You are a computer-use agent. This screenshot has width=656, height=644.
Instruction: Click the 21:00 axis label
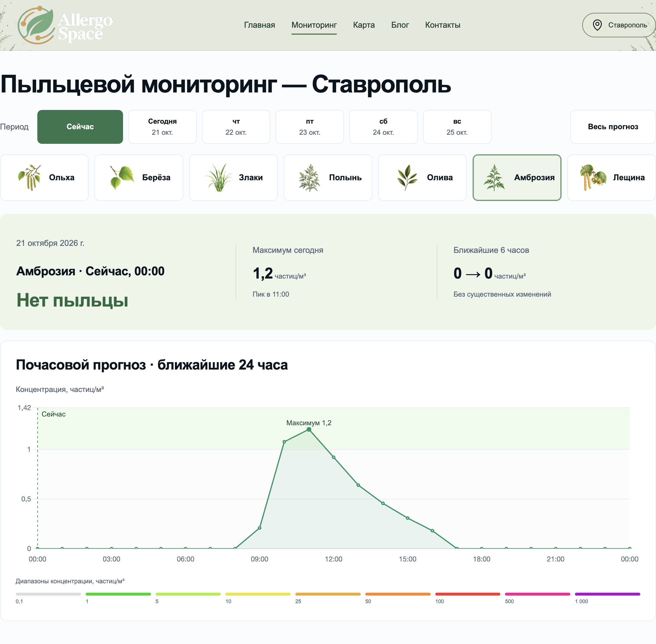tap(556, 559)
